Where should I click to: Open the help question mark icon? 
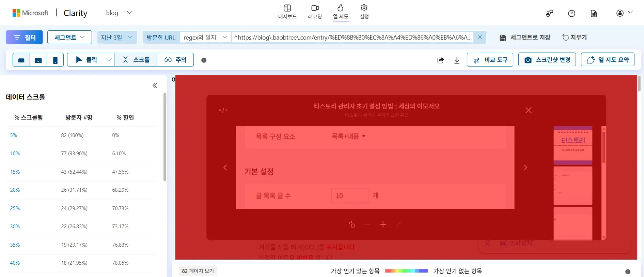point(572,13)
